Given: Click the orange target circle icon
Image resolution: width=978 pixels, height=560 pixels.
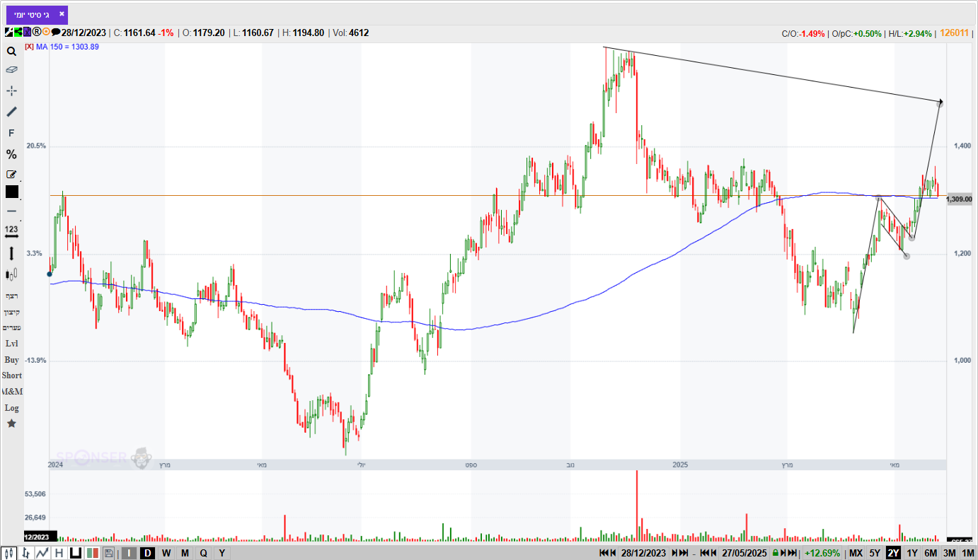Looking at the screenshot, I should click(46, 33).
